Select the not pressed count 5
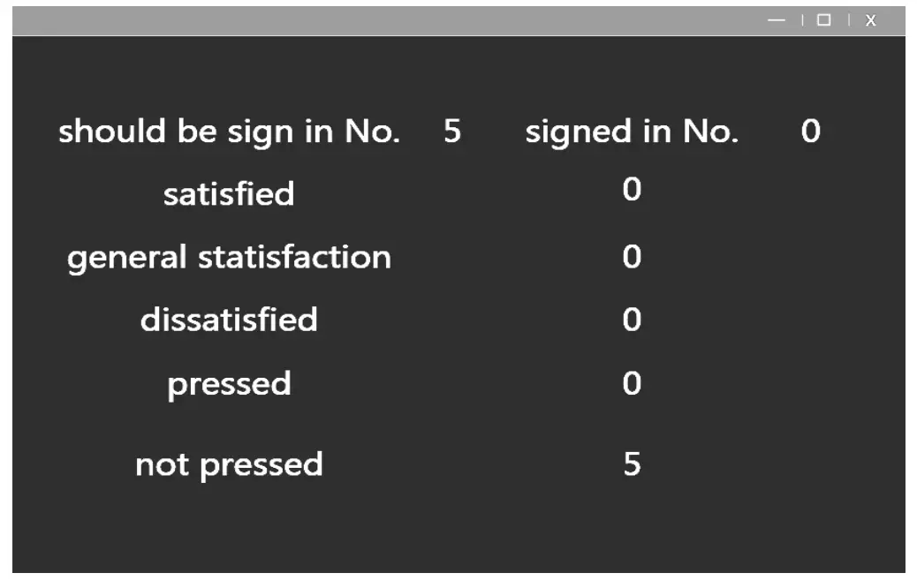The width and height of the screenshot is (917, 588). (631, 464)
